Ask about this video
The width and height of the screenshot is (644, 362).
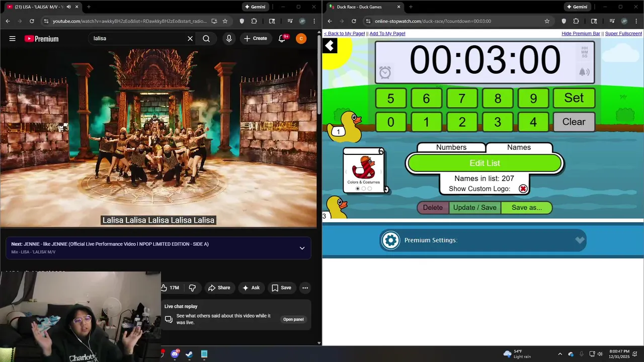251,288
